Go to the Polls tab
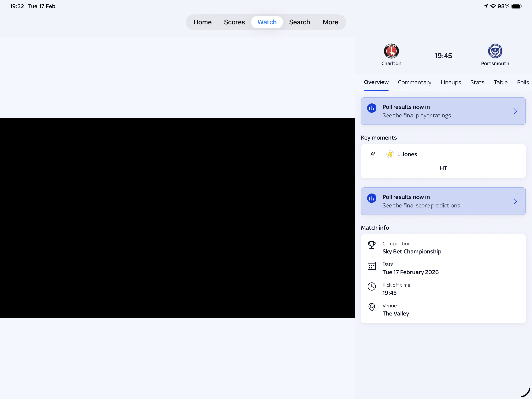 pyautogui.click(x=523, y=83)
